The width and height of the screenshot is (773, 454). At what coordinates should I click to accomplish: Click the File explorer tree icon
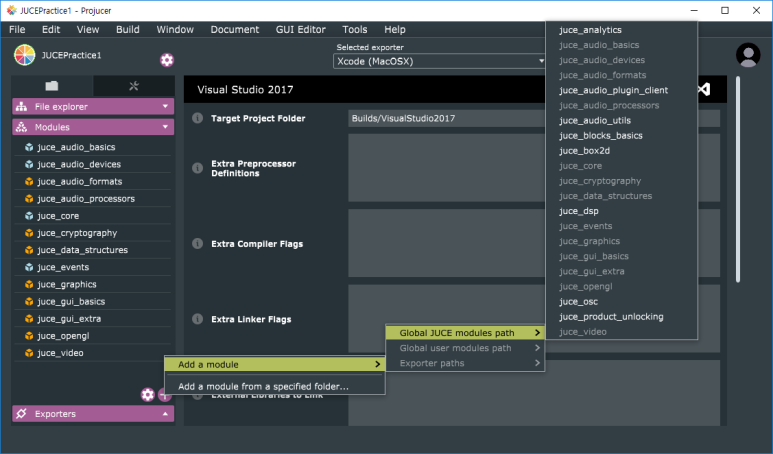pos(21,106)
